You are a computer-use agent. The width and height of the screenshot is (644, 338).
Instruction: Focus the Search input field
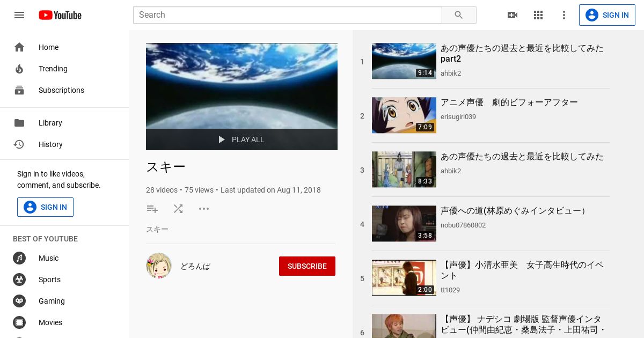pyautogui.click(x=287, y=15)
